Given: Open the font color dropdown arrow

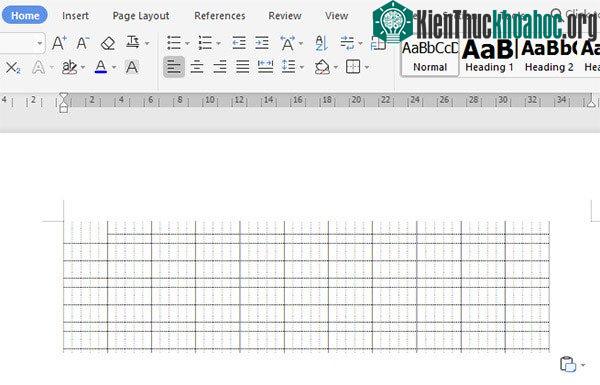Looking at the screenshot, I should click(x=114, y=68).
